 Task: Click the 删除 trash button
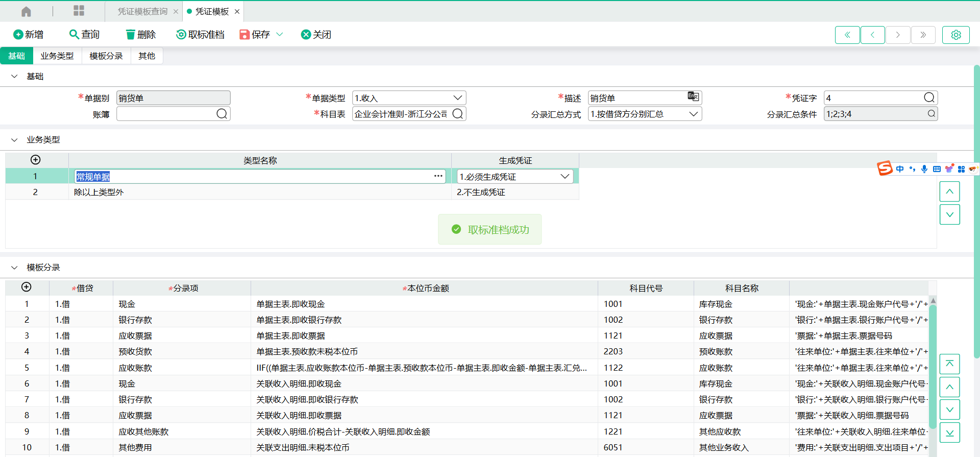140,34
